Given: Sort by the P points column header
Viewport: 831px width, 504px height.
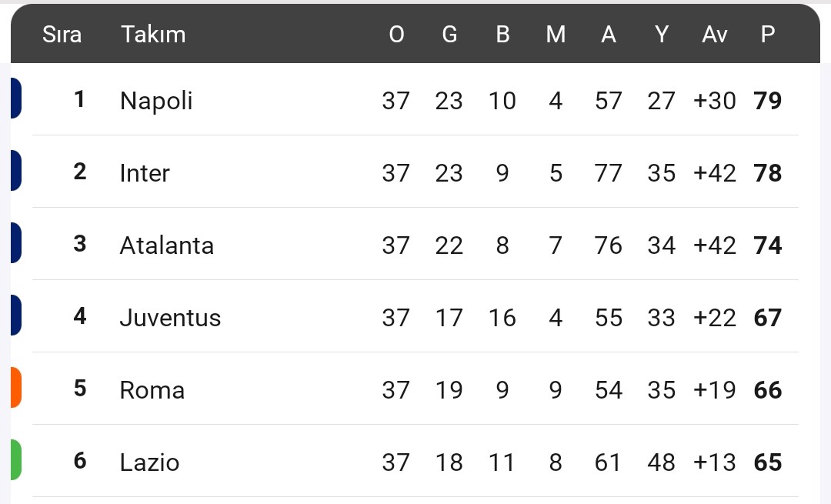Looking at the screenshot, I should click(767, 35).
